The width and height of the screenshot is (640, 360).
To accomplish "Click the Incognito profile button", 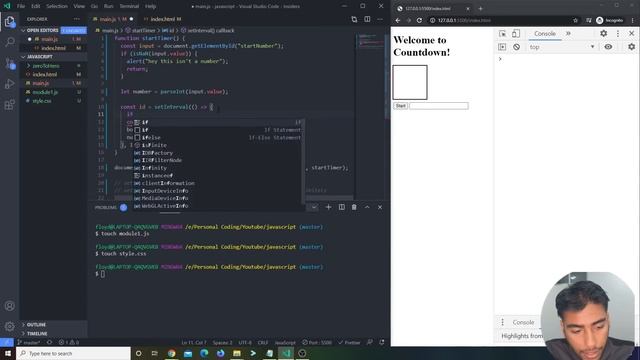I will pos(610,20).
